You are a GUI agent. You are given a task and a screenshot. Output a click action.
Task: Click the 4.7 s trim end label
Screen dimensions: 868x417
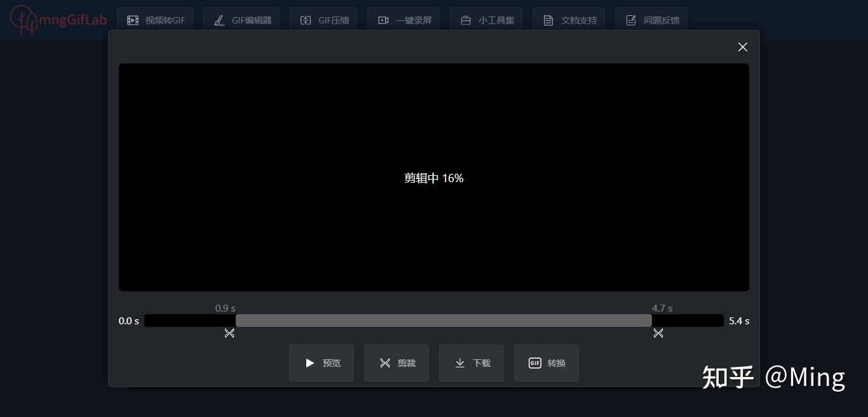coord(662,308)
